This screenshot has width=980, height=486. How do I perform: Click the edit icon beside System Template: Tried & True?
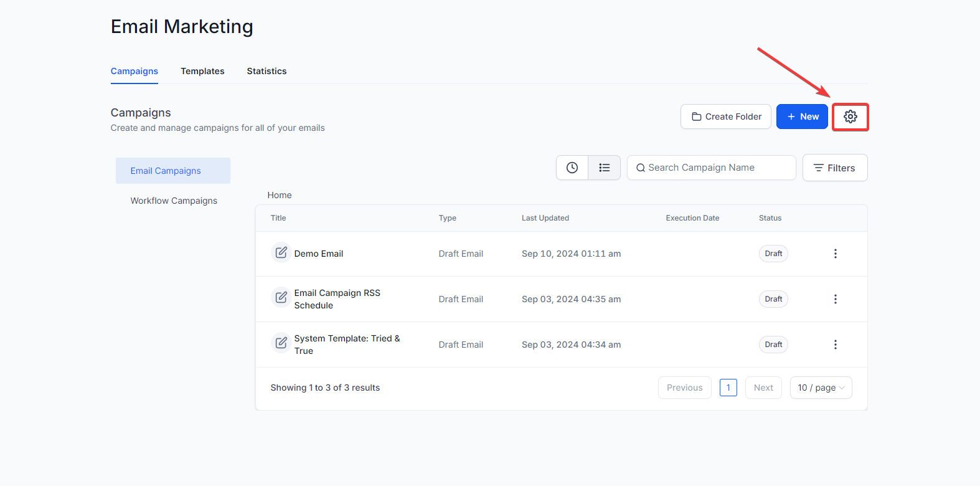pyautogui.click(x=281, y=343)
